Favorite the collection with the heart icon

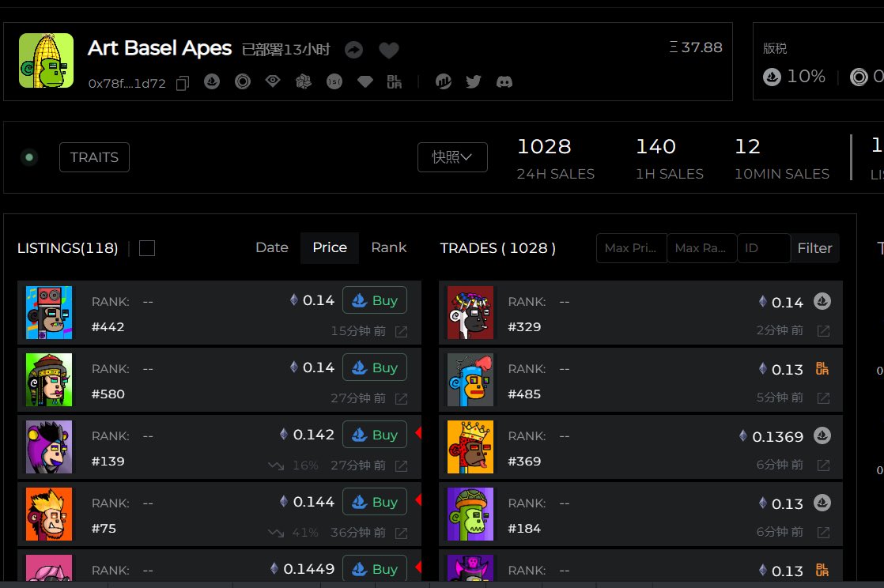[x=389, y=50]
